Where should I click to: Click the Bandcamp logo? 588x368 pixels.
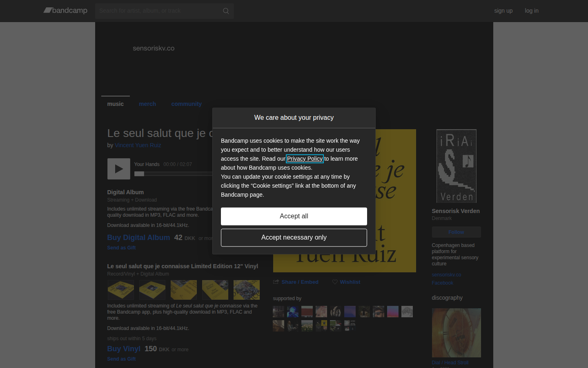(65, 10)
